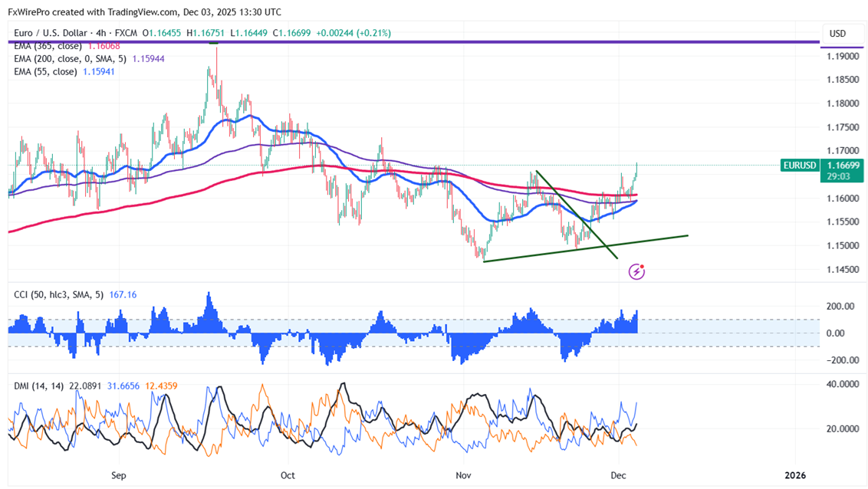Select the EURUSD price label tag
Viewport: 868px width, 489px height.
pos(800,166)
